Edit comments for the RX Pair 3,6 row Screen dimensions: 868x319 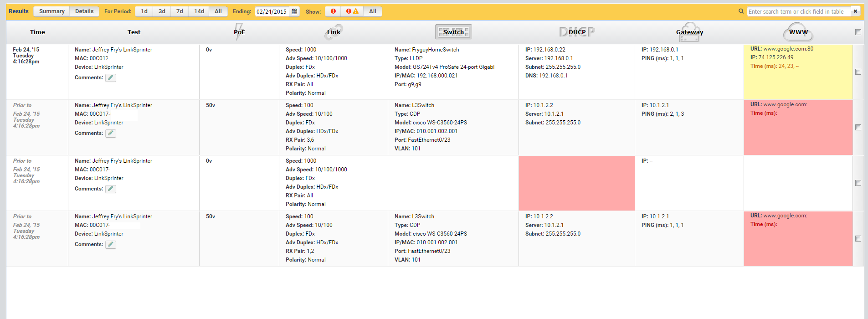[111, 134]
